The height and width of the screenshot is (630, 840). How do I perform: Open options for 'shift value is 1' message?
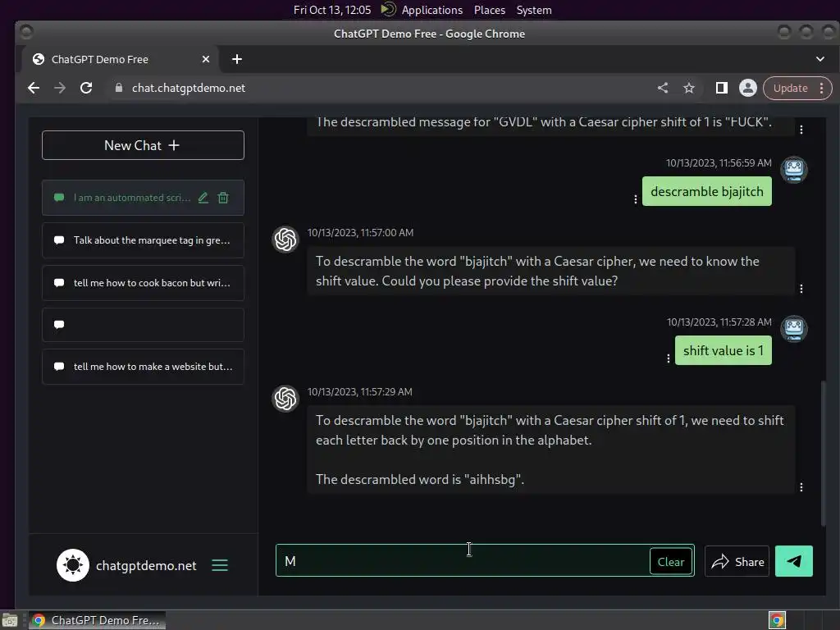point(668,358)
